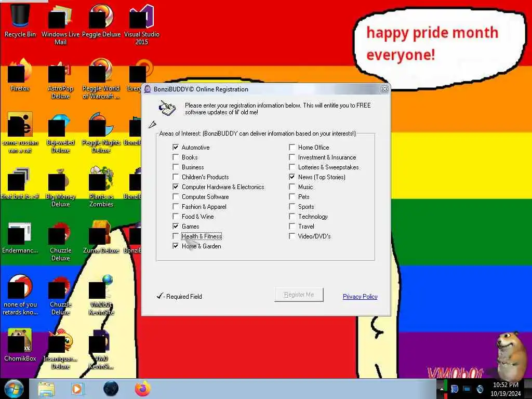Check the Books interest checkbox
This screenshot has width=532, height=399.
(176, 157)
